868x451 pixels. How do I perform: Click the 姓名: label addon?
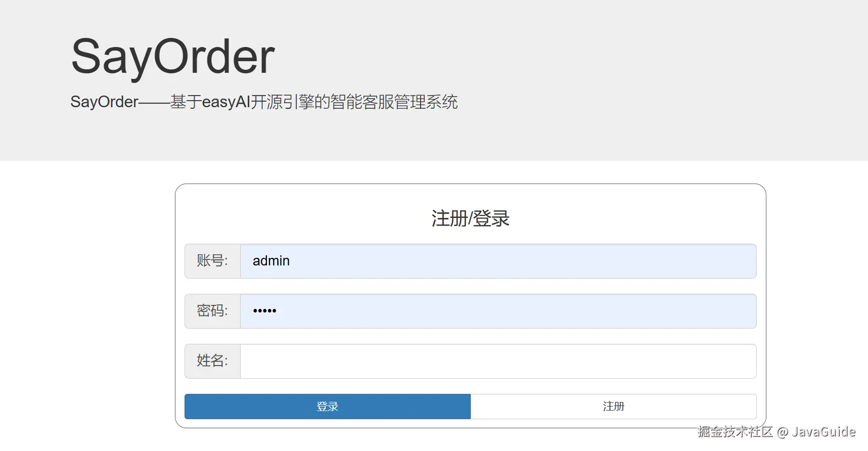[x=212, y=361]
